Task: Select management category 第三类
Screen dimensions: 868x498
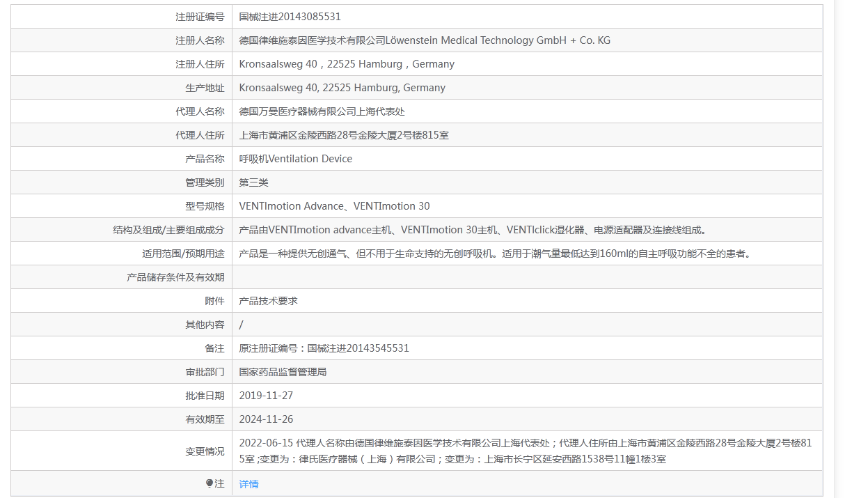Action: click(253, 182)
